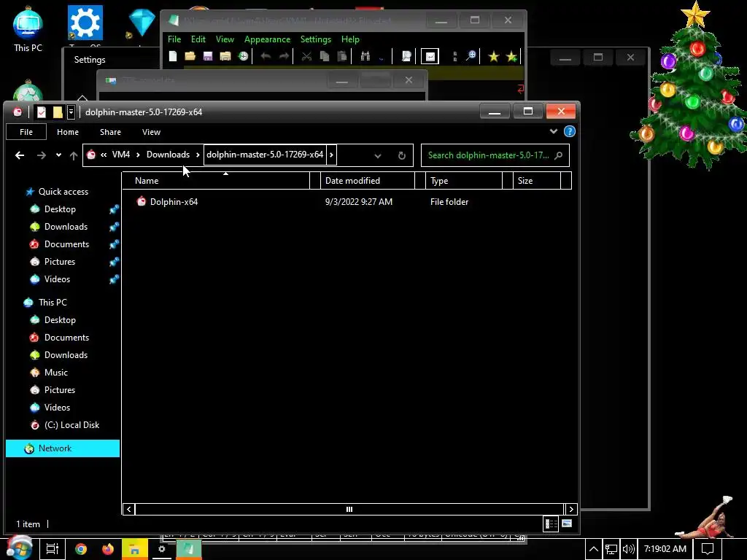Click Find binoculars icon in Notepad toolbar
The image size is (747, 560).
365,56
